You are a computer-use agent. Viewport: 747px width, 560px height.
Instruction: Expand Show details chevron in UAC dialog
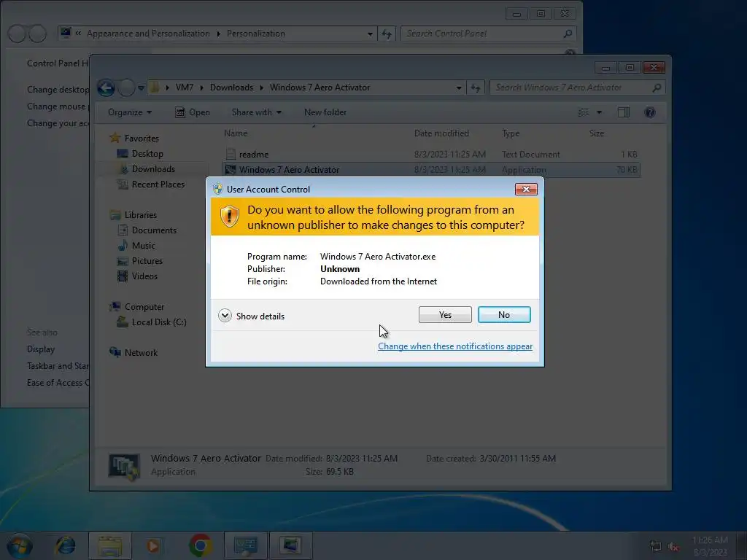click(x=225, y=316)
